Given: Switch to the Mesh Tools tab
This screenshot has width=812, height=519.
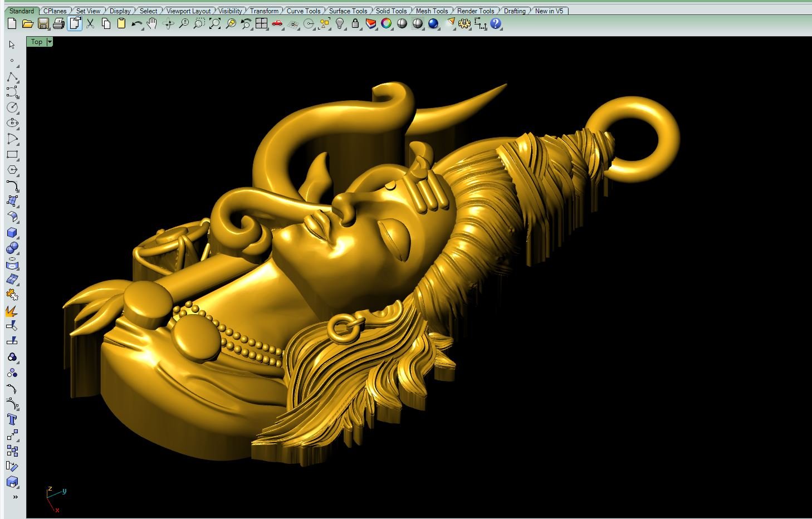Looking at the screenshot, I should [x=432, y=11].
